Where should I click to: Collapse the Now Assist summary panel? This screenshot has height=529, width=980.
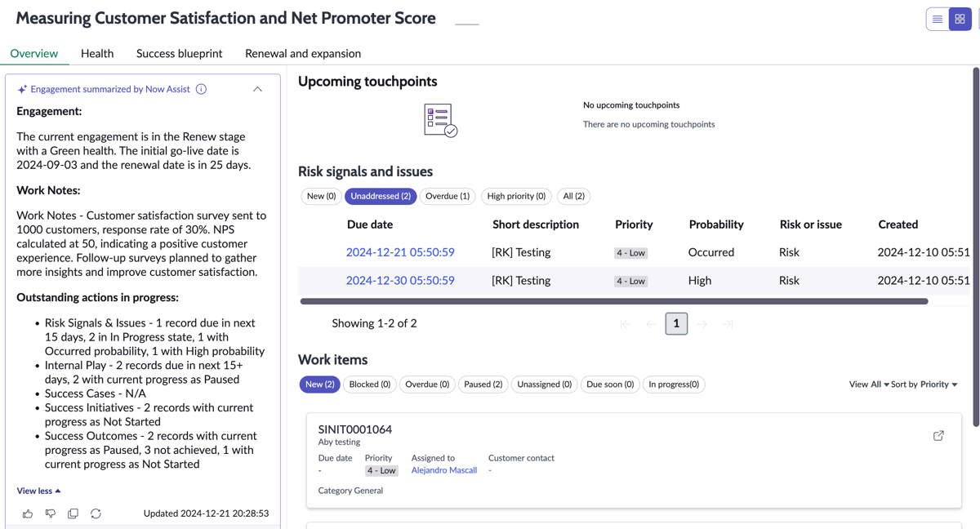[x=257, y=89]
